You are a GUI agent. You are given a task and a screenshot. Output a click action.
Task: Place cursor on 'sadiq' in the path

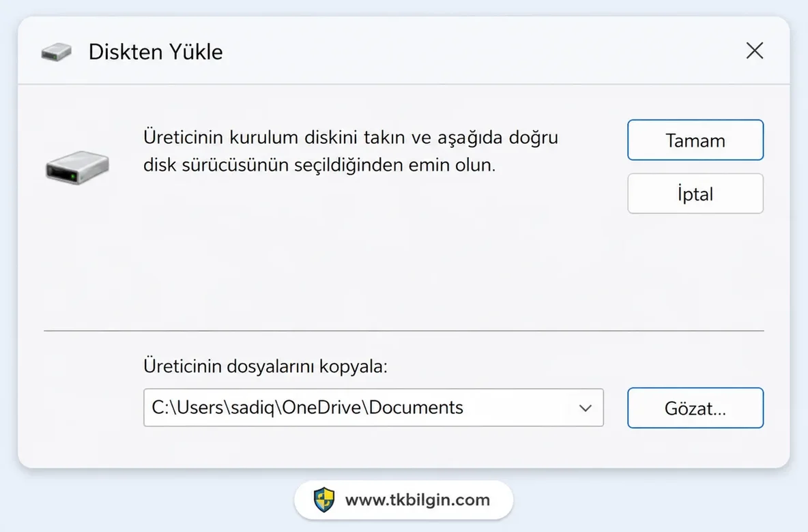pyautogui.click(x=252, y=407)
